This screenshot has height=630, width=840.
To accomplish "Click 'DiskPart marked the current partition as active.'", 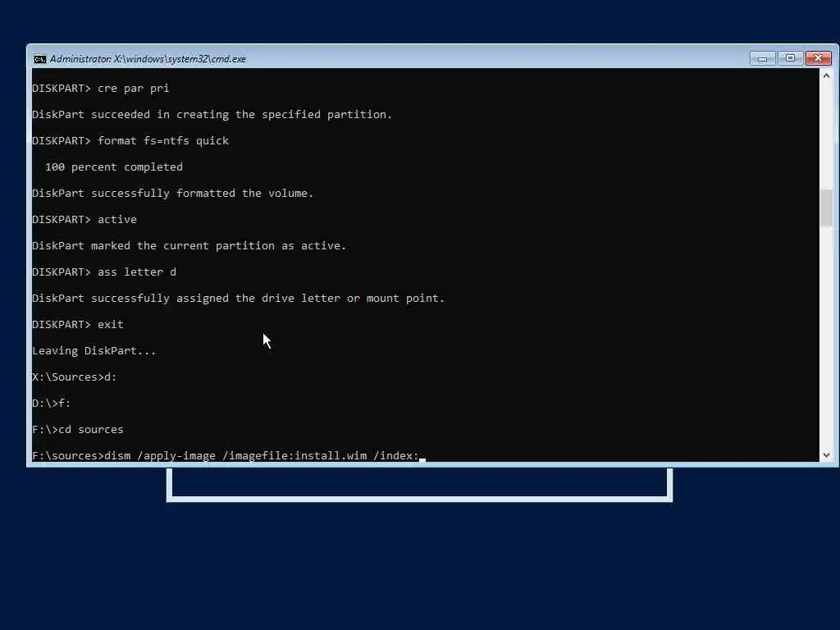I will pos(189,246).
